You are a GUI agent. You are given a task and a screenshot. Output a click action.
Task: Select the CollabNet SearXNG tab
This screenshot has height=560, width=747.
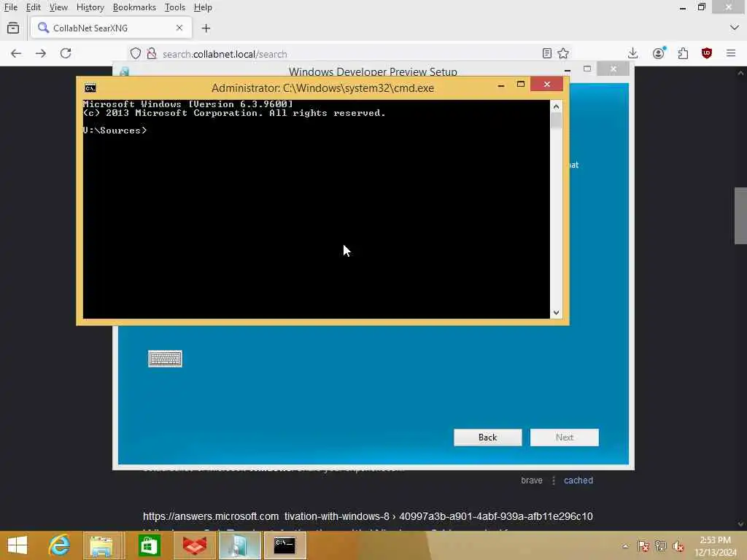[x=111, y=28]
